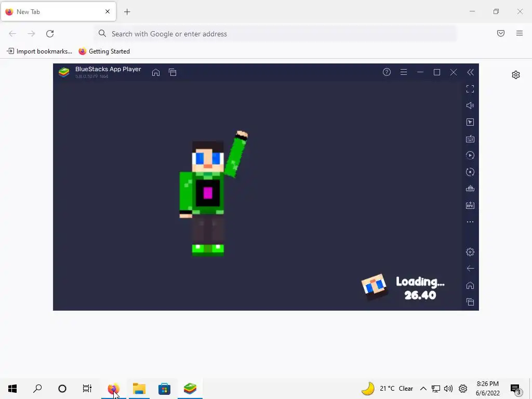532x399 pixels.
Task: Open Microsoft Store from the taskbar
Action: coord(164,389)
